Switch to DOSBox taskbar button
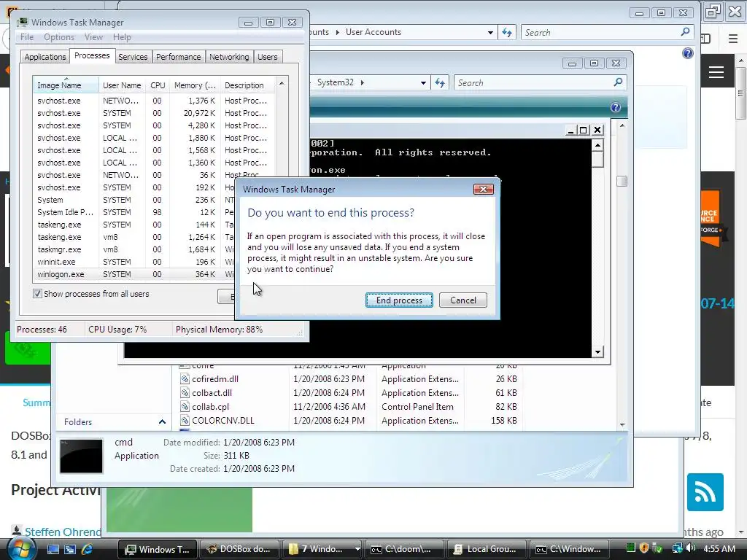747x560 pixels. coord(239,549)
